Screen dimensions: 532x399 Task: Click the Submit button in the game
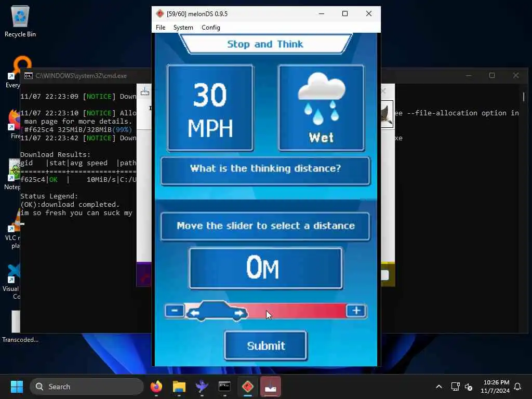pyautogui.click(x=265, y=345)
